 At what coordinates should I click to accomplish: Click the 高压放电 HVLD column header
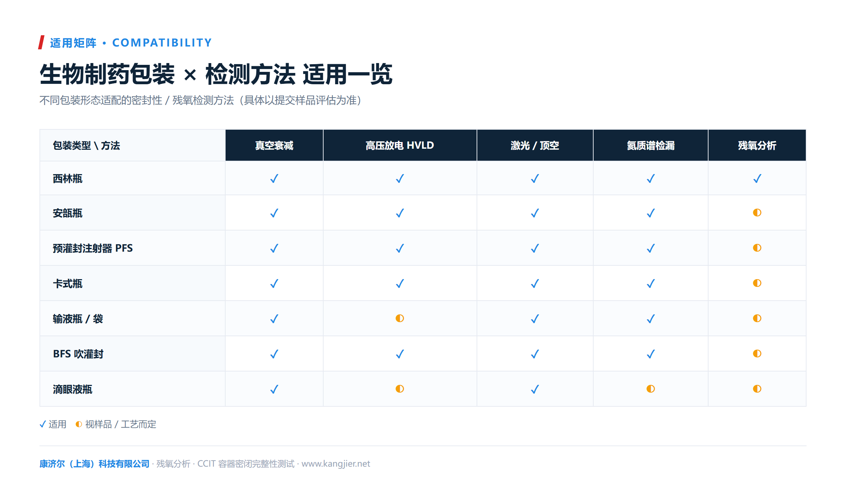400,145
